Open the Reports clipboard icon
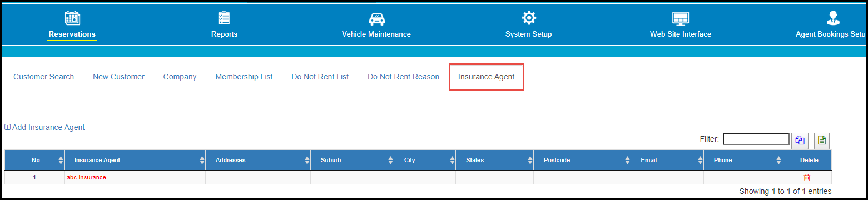 224,18
